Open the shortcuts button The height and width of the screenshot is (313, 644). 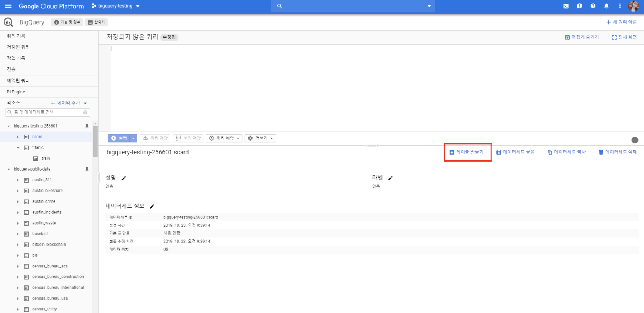coord(96,22)
